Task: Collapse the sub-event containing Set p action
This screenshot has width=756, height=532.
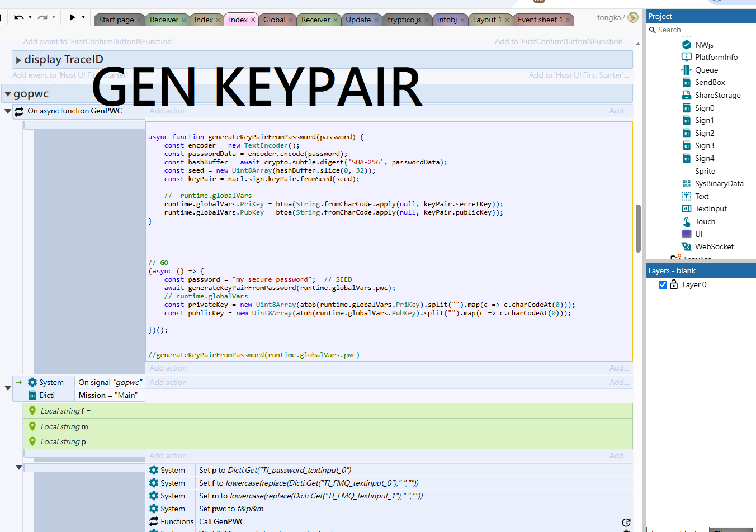Action: pos(19,467)
